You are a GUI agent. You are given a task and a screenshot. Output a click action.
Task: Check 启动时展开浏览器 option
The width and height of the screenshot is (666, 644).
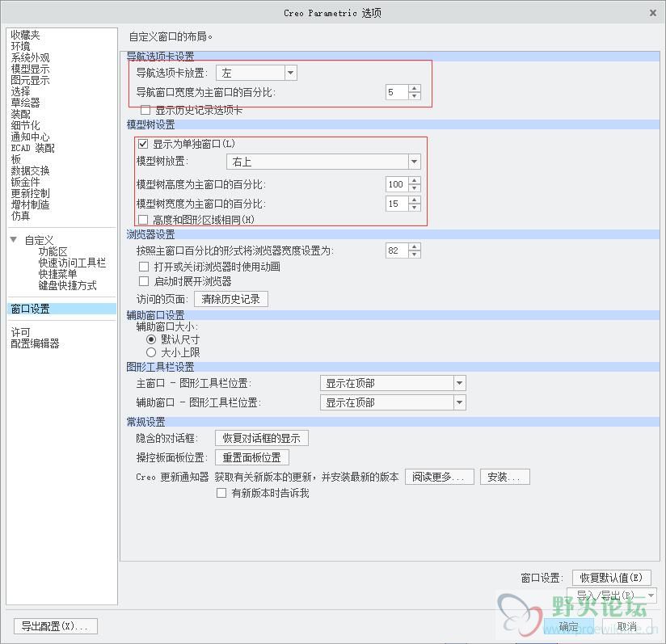[x=144, y=281]
